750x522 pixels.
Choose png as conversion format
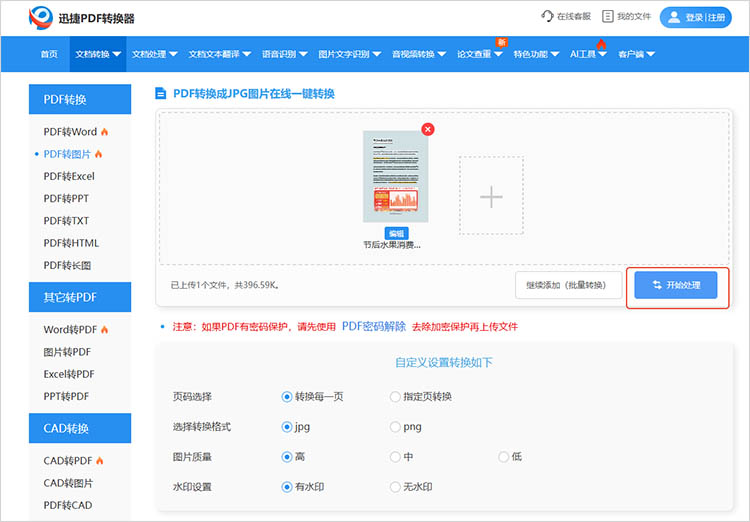(x=395, y=426)
